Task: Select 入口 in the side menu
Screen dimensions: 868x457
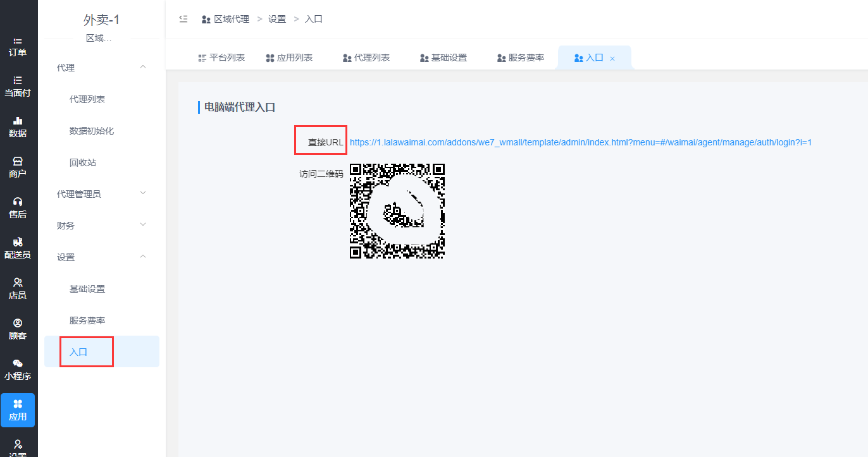Action: coord(102,351)
